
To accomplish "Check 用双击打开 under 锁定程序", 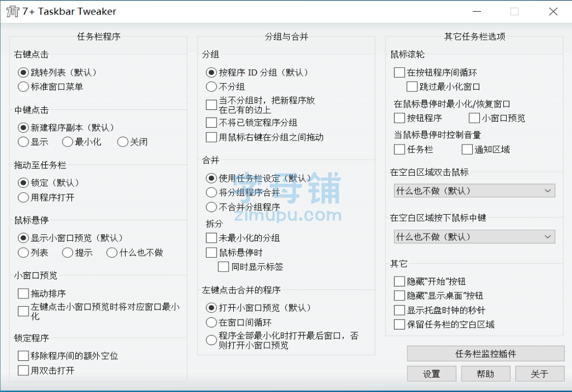I will pos(23,370).
